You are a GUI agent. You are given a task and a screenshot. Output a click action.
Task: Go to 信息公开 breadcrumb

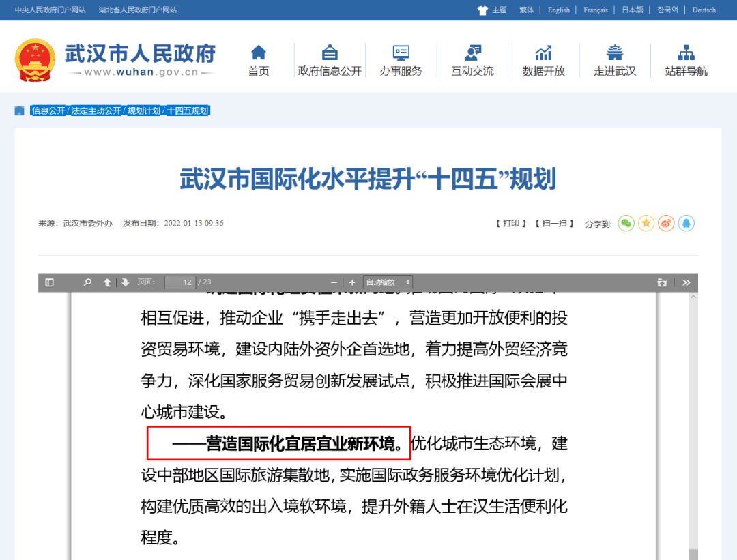48,111
